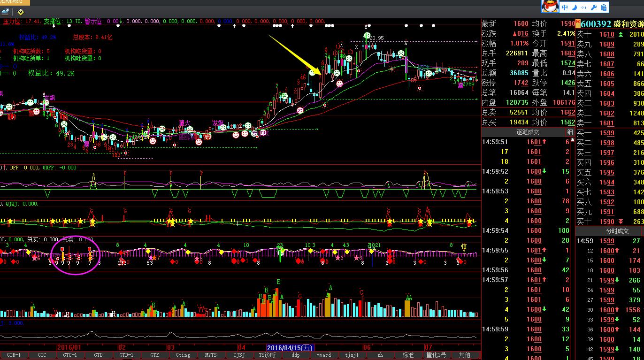Click the 其他 tab at bottom right
Image resolution: width=644 pixels, height=360 pixels.
[x=464, y=355]
